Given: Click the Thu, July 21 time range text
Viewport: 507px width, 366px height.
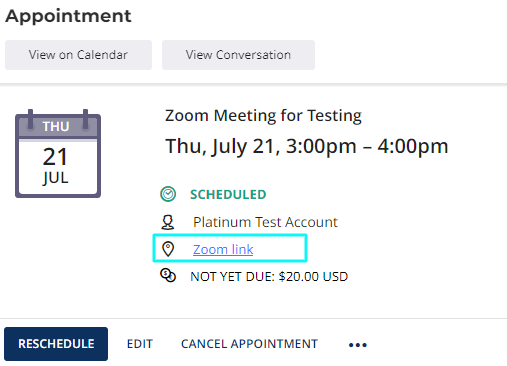Looking at the screenshot, I should pos(307,147).
